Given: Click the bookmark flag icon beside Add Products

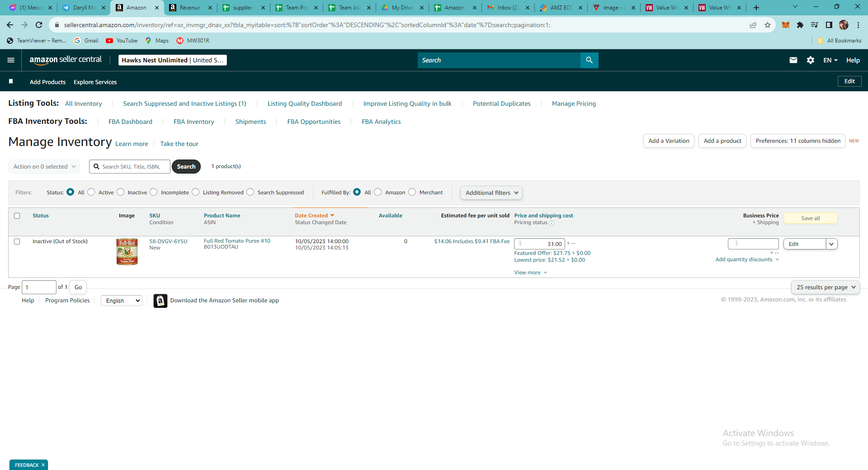Looking at the screenshot, I should 11,81.
